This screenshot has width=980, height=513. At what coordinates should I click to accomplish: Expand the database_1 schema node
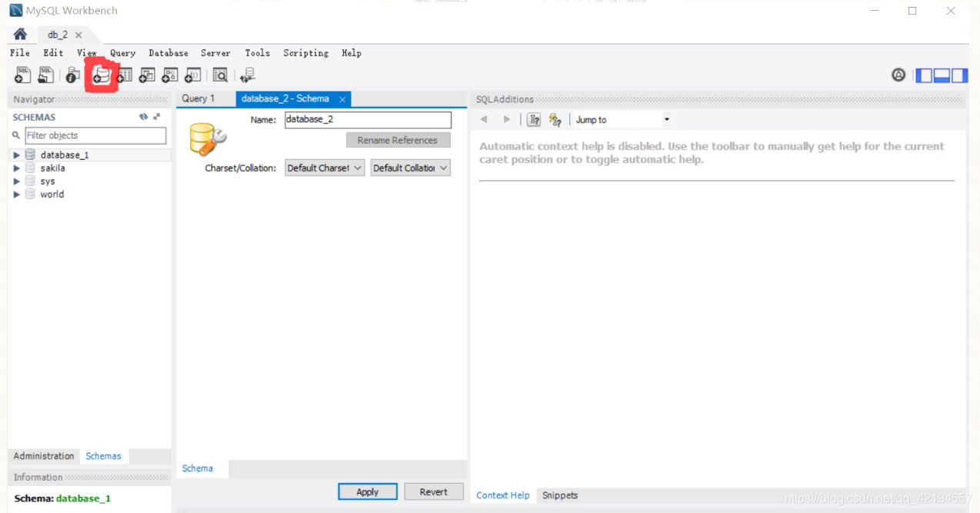tap(17, 155)
